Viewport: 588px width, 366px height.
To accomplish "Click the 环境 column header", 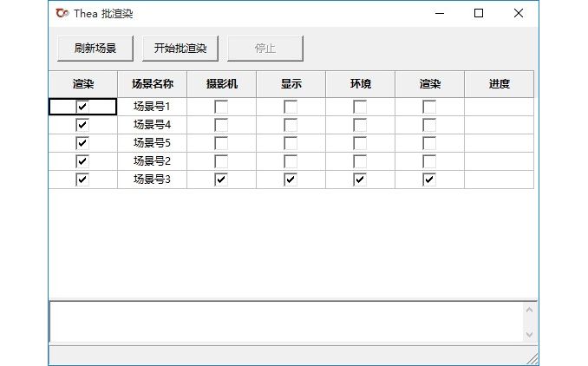I will click(x=361, y=84).
